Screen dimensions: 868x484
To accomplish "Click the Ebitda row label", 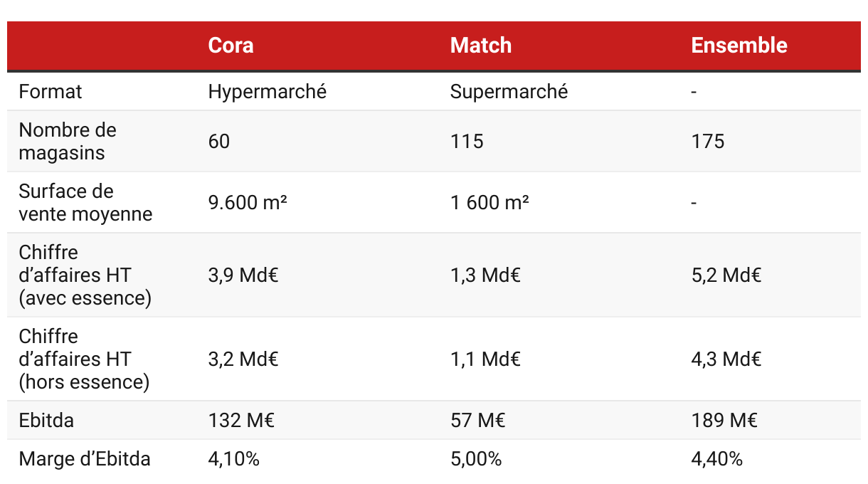I will pyautogui.click(x=46, y=421).
